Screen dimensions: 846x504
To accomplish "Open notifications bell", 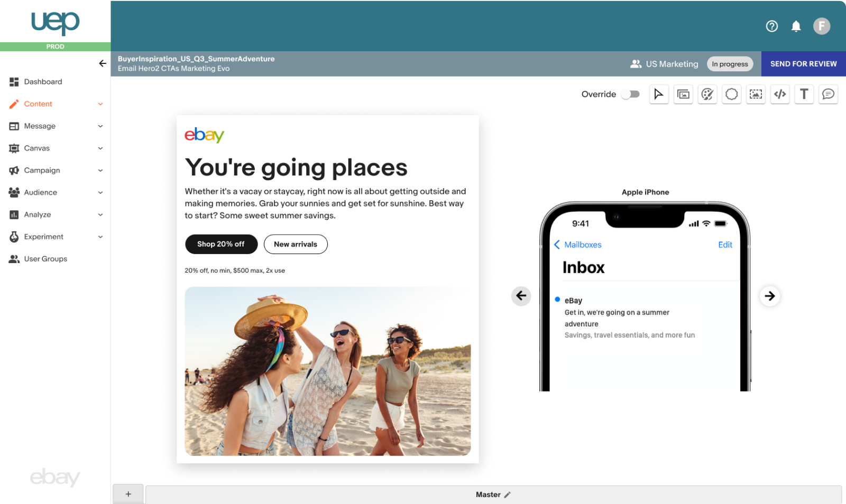I will click(x=796, y=26).
